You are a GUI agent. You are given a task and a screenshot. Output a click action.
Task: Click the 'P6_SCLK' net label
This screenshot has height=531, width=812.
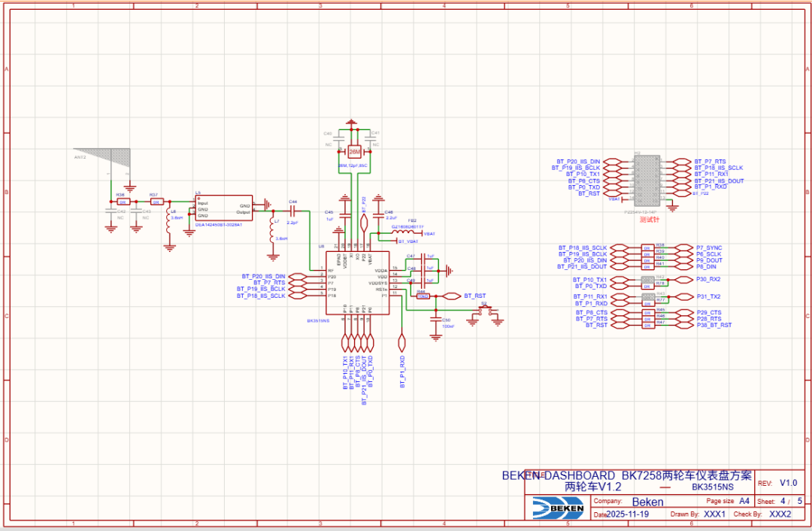point(709,254)
